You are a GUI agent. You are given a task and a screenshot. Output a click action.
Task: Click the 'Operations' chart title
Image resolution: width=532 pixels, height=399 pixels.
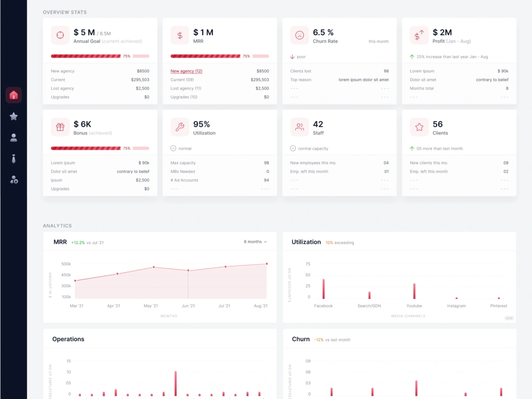tap(68, 339)
